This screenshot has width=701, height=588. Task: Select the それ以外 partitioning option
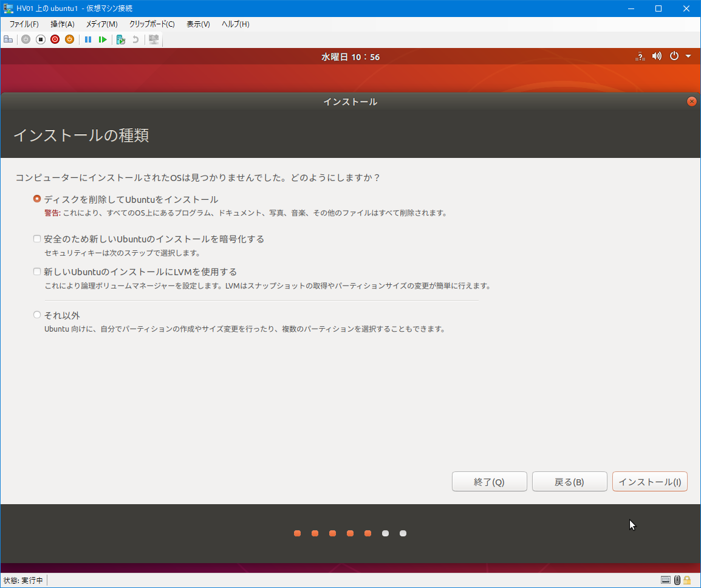[x=36, y=314]
